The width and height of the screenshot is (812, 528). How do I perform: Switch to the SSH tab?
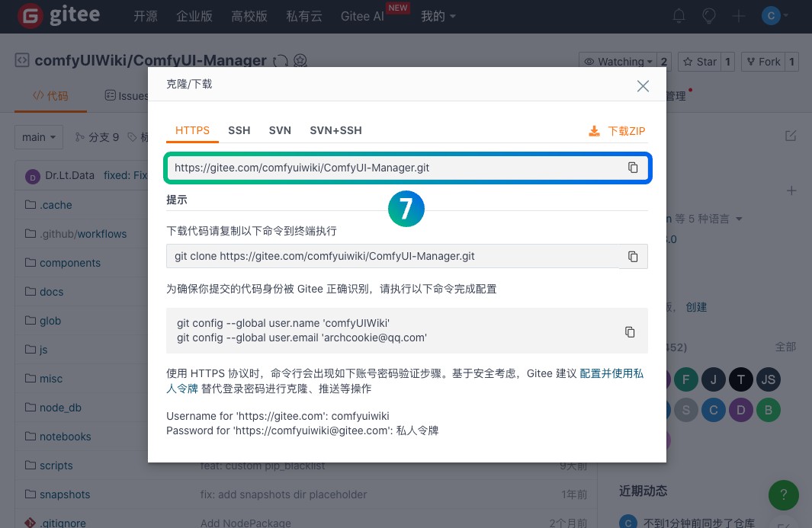239,130
